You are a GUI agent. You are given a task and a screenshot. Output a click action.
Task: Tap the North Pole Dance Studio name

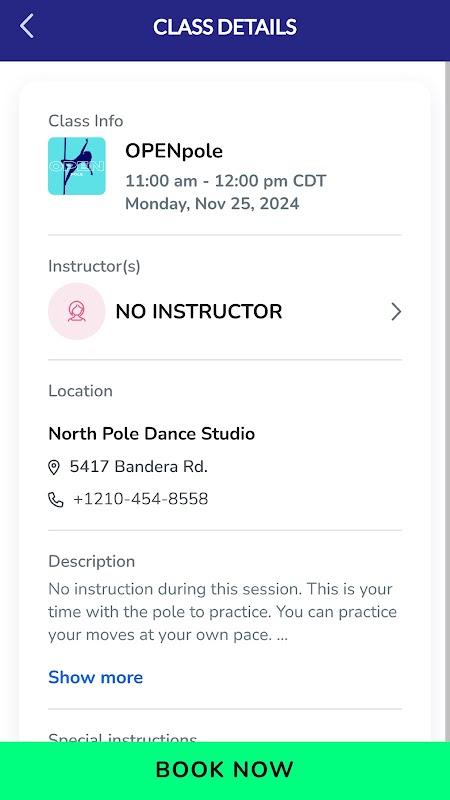[x=152, y=434]
